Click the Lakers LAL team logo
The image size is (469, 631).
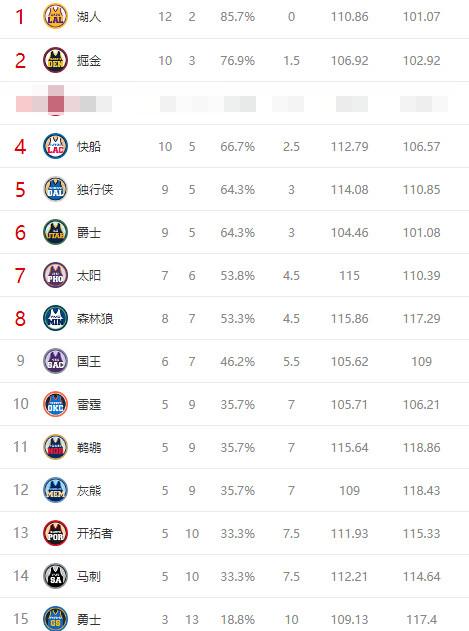pos(56,16)
